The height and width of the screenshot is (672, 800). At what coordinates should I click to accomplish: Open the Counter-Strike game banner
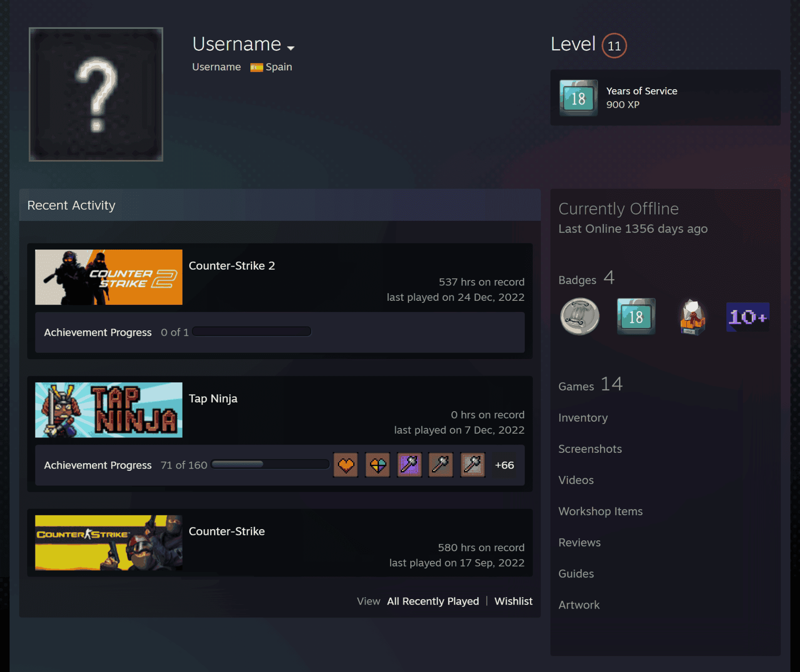(x=109, y=543)
